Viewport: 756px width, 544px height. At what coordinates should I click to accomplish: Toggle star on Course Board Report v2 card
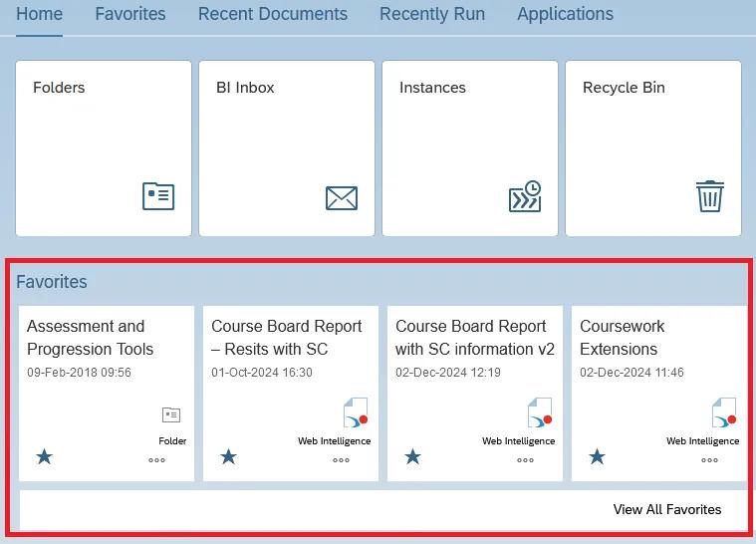pyautogui.click(x=412, y=456)
